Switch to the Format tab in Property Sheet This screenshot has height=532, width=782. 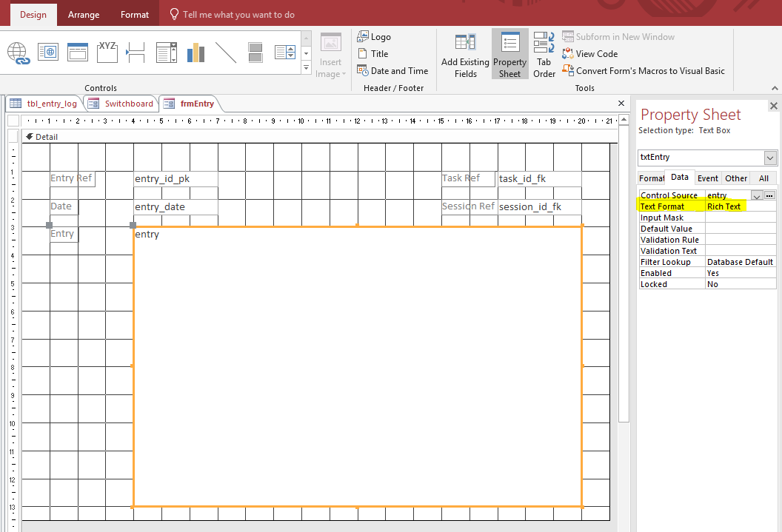[651, 178]
